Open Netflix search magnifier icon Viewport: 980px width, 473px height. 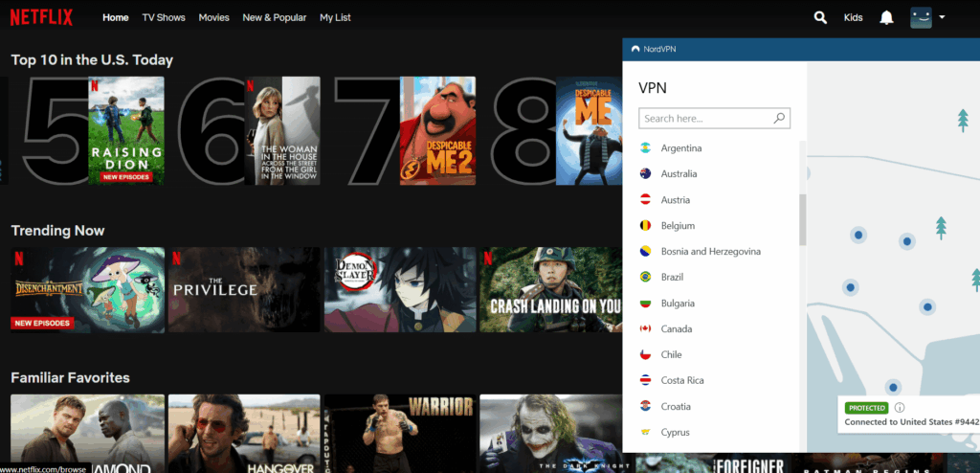point(820,17)
